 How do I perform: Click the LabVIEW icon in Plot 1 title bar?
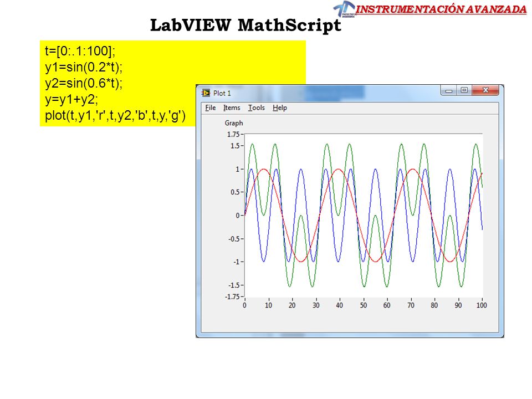click(x=206, y=93)
